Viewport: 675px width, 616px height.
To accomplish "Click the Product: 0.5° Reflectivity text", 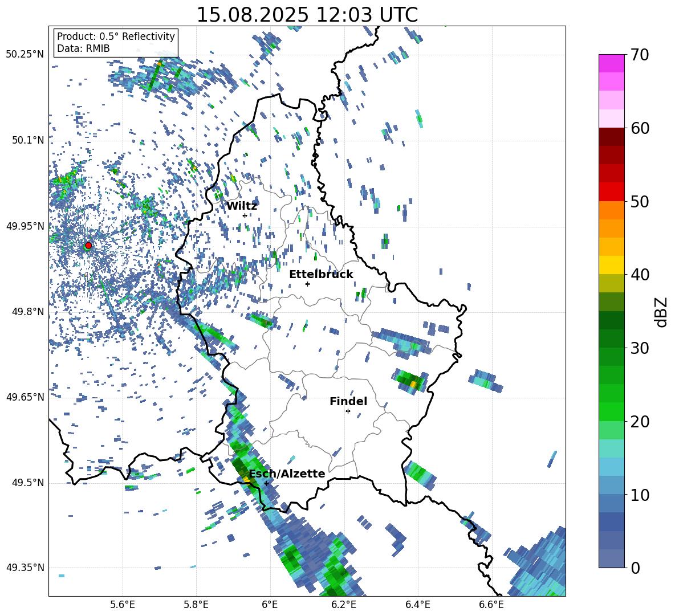I will (x=116, y=36).
